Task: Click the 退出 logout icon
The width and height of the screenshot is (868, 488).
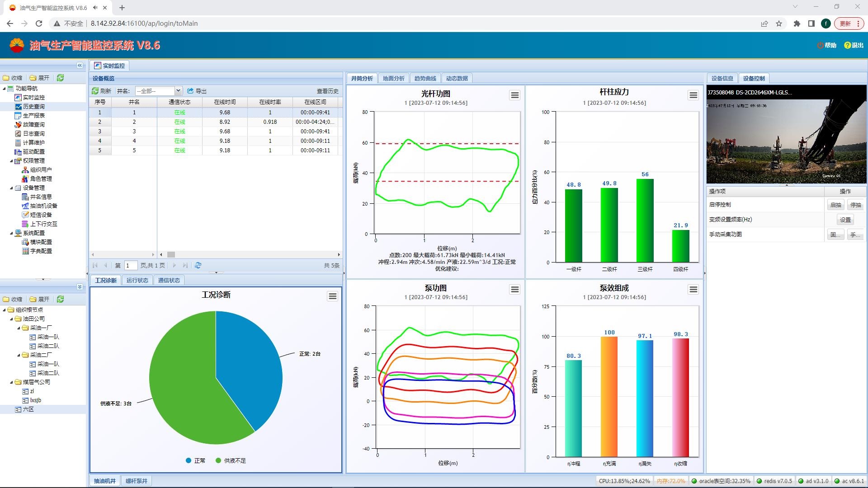Action: pyautogui.click(x=847, y=45)
